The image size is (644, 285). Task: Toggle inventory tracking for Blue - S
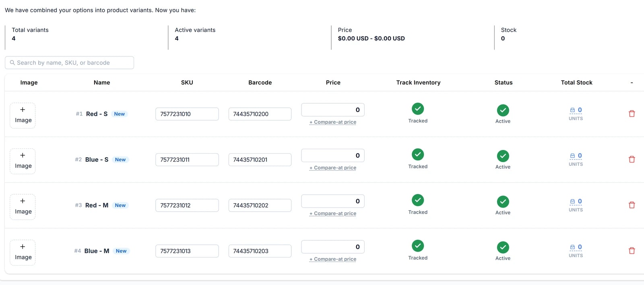pyautogui.click(x=418, y=154)
